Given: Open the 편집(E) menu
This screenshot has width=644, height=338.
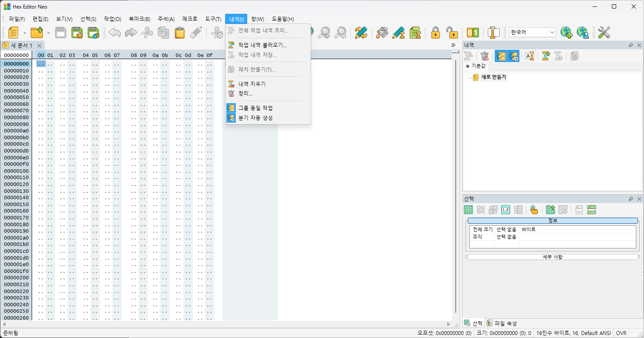Looking at the screenshot, I should coord(41,19).
